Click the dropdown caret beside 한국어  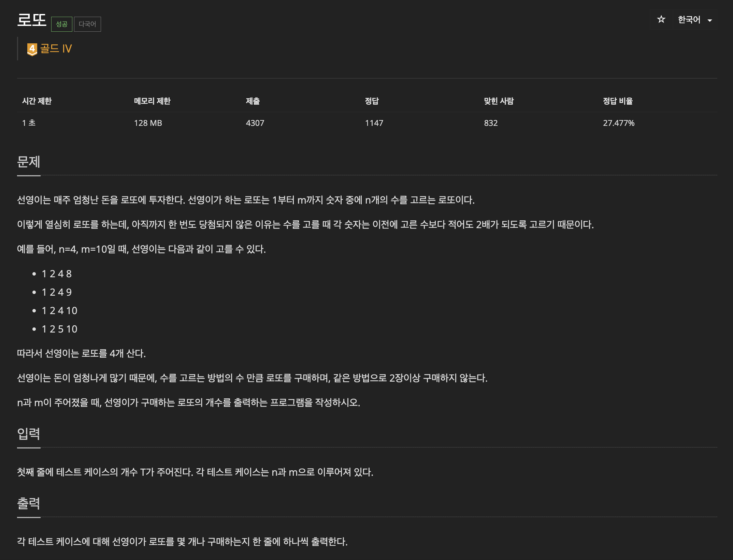(710, 20)
